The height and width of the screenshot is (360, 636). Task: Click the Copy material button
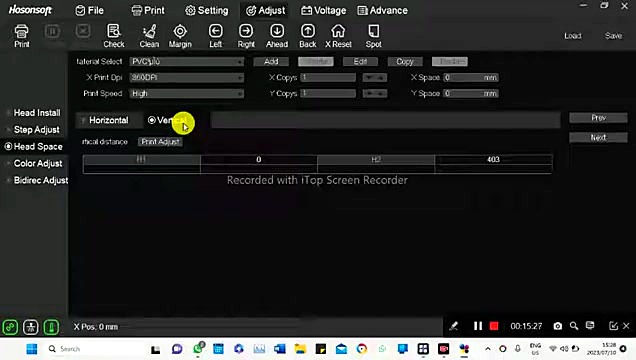[x=405, y=62]
